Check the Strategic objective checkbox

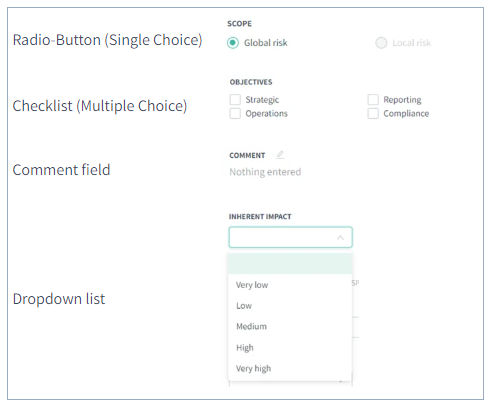point(235,100)
